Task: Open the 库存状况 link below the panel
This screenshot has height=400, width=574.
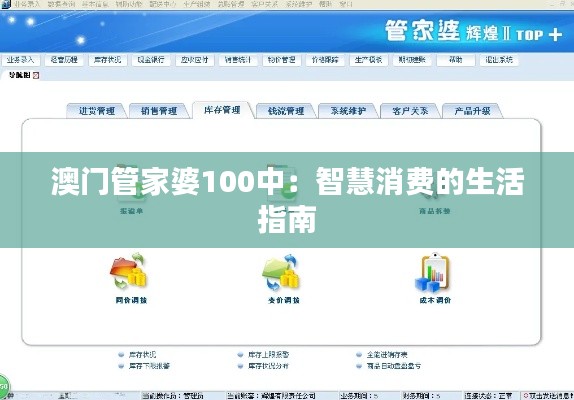Action: (142, 355)
